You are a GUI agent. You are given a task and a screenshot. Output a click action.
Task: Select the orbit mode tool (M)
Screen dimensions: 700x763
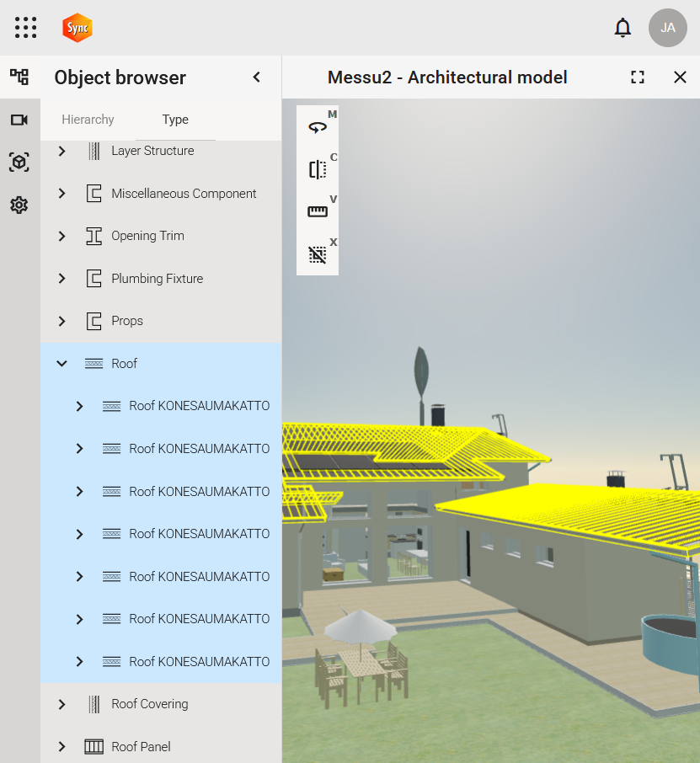(318, 127)
